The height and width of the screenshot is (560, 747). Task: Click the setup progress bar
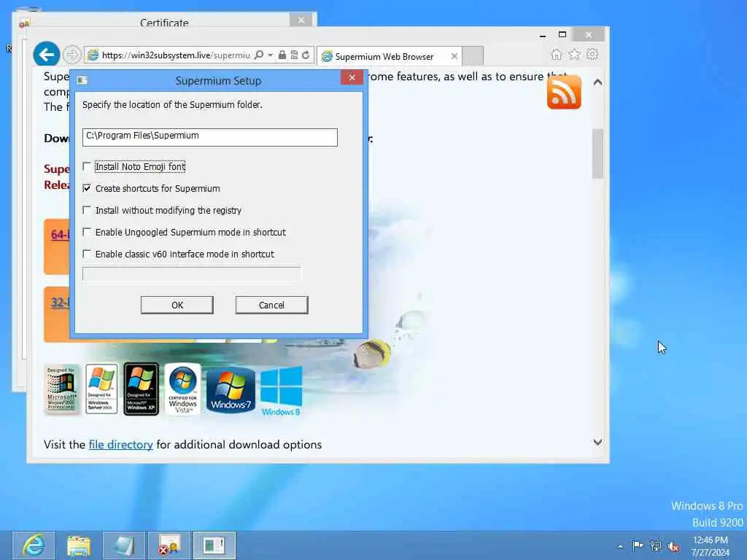click(x=192, y=274)
